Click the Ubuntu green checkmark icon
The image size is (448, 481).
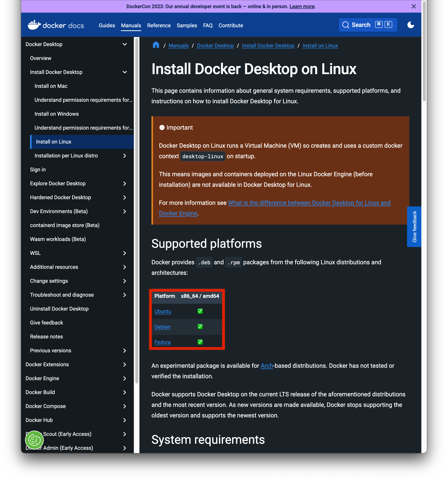pyautogui.click(x=200, y=311)
